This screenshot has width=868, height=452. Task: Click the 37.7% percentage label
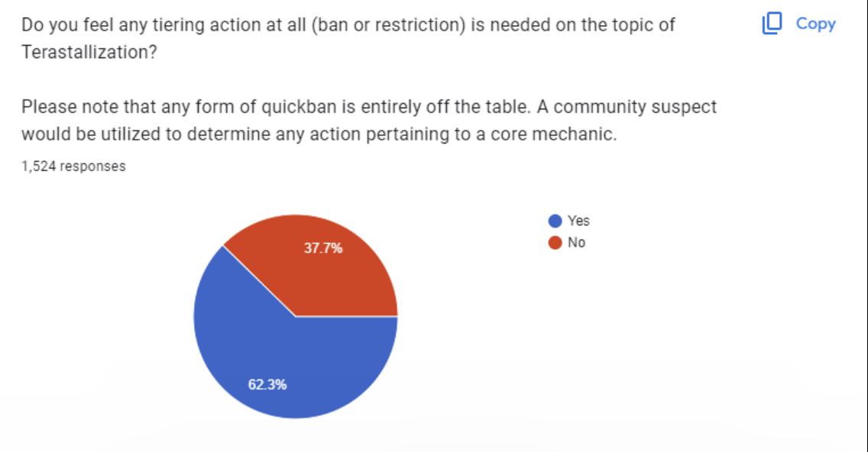coord(323,248)
